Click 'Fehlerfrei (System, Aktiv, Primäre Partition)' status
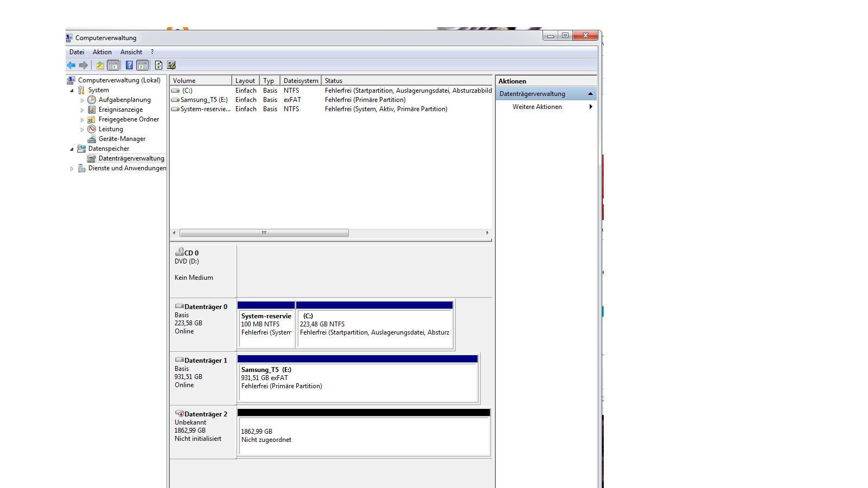This screenshot has width=868, height=488. (x=386, y=109)
